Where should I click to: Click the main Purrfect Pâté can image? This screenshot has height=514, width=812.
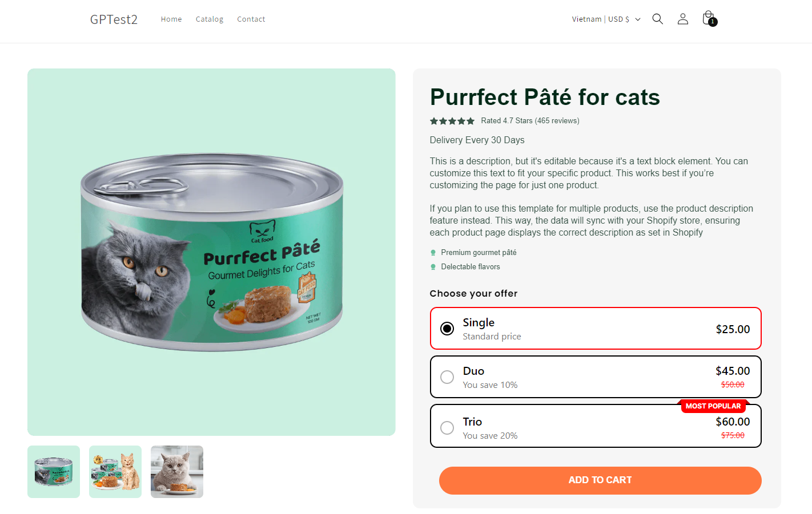click(211, 252)
